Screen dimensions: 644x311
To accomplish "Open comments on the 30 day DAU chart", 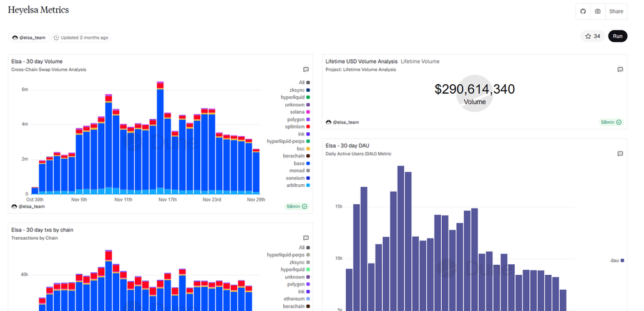I will tap(620, 153).
